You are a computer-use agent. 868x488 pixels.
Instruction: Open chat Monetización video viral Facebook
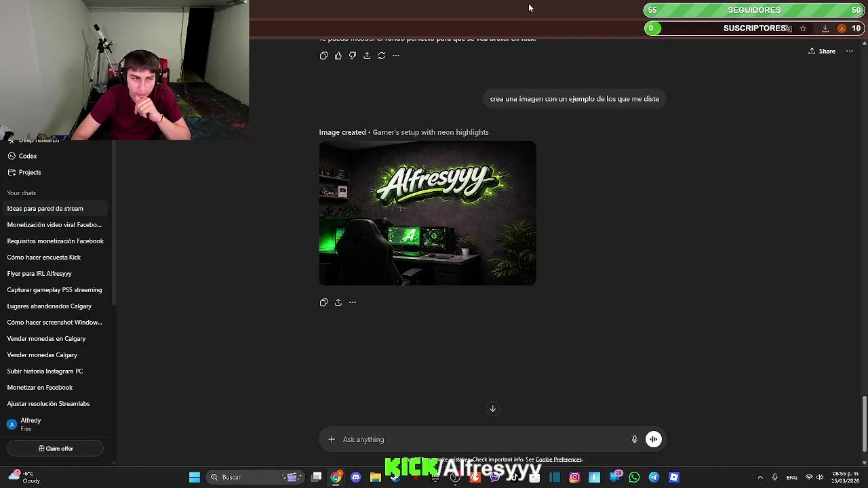[56, 225]
